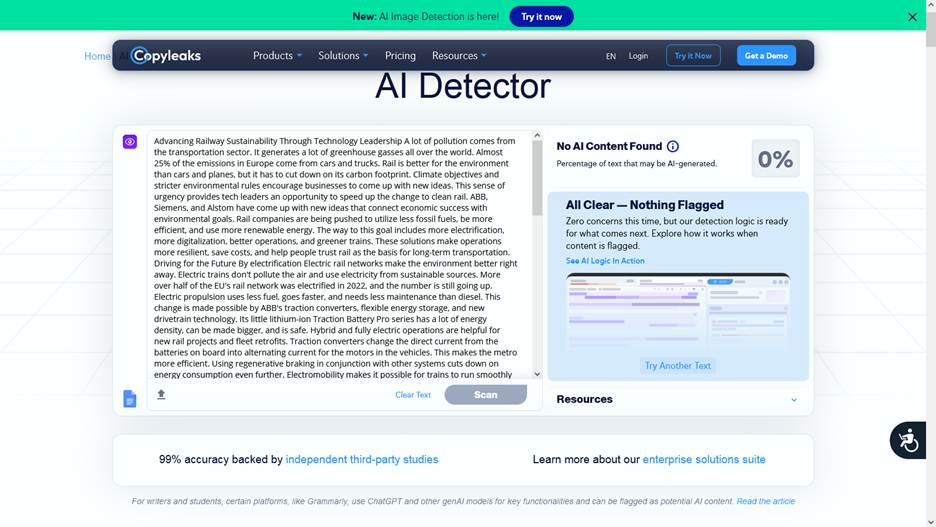Click the upload file icon
Screen dimensions: 936x527
pyautogui.click(x=161, y=395)
